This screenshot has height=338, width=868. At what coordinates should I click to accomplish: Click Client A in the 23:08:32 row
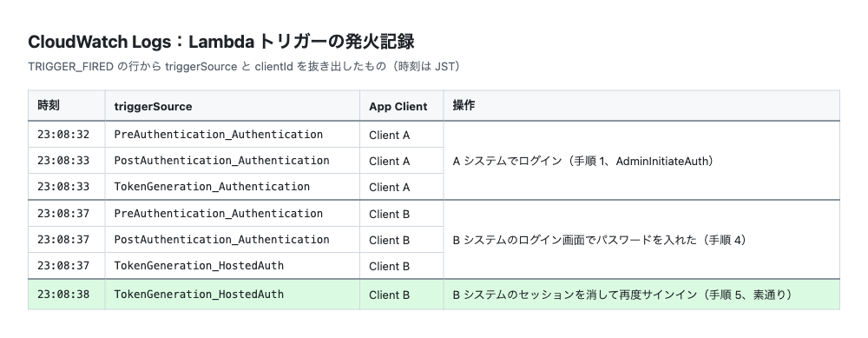(389, 135)
